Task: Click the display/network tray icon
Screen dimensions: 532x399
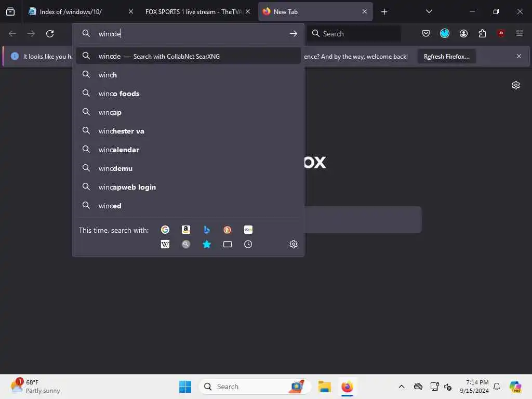Action: click(x=434, y=387)
